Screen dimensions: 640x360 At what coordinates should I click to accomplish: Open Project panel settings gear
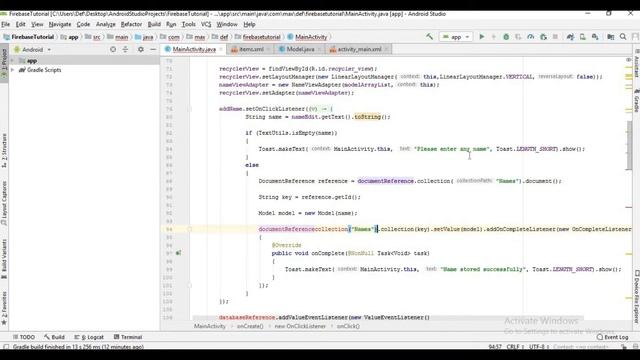point(141,49)
